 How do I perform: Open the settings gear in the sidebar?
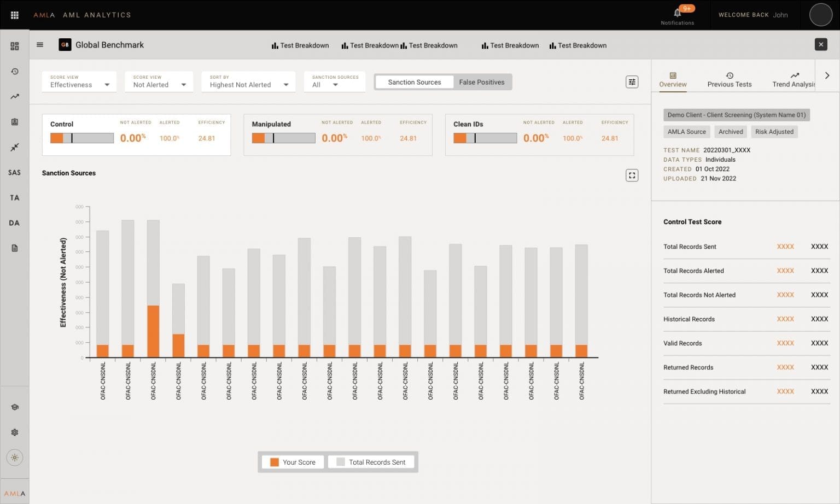(15, 432)
